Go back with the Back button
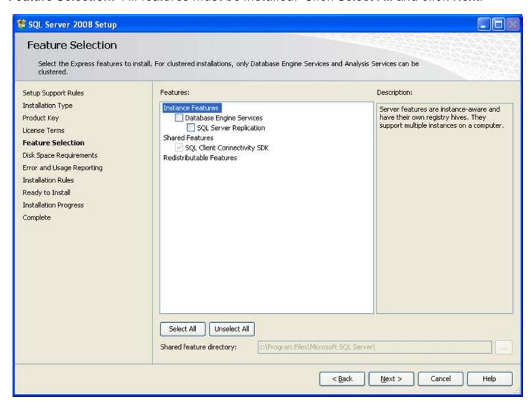The width and height of the screenshot is (532, 406). click(x=342, y=379)
